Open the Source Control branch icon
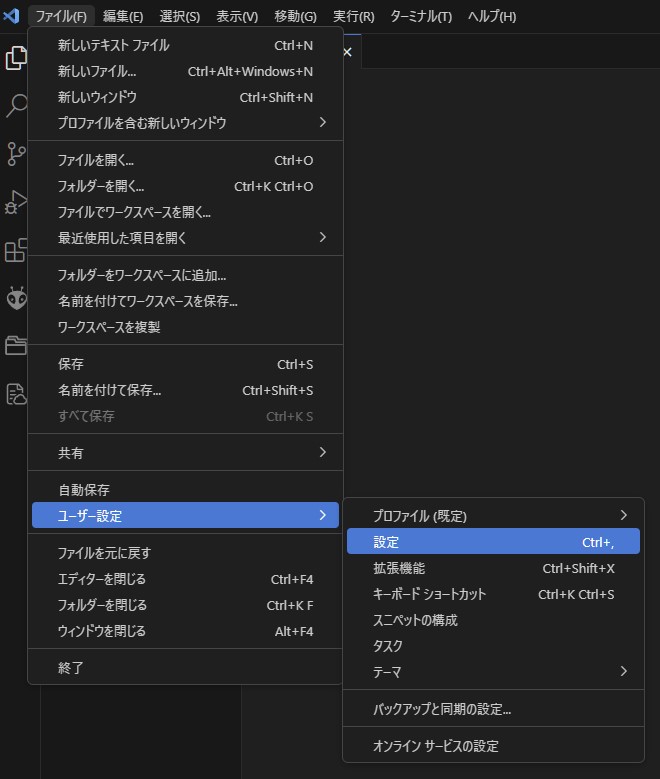 point(16,154)
